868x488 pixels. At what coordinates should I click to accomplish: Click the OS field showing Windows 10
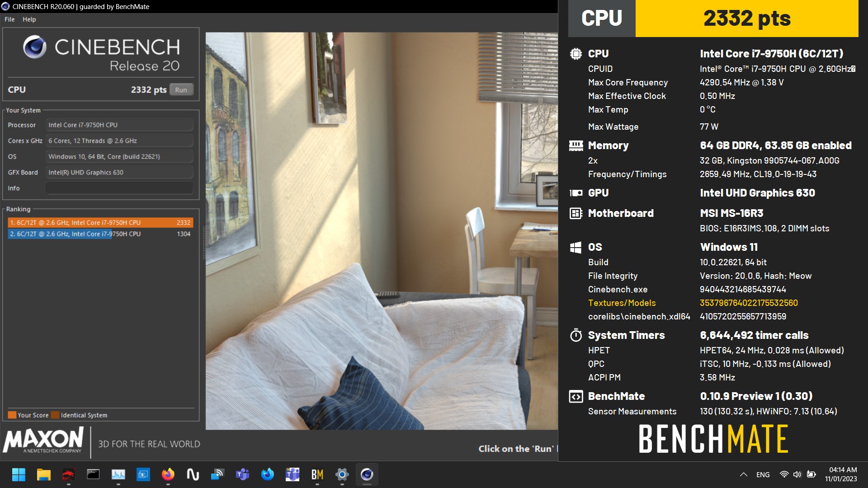point(119,156)
